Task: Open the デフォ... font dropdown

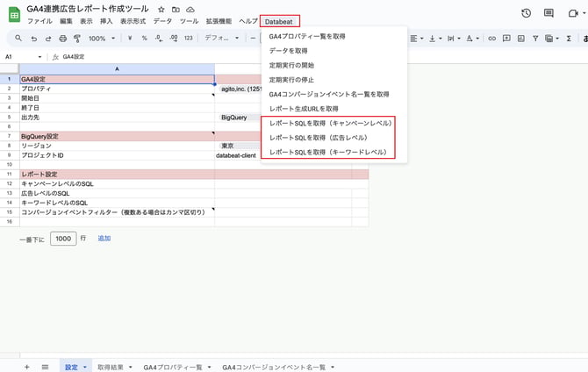Action: click(x=222, y=39)
